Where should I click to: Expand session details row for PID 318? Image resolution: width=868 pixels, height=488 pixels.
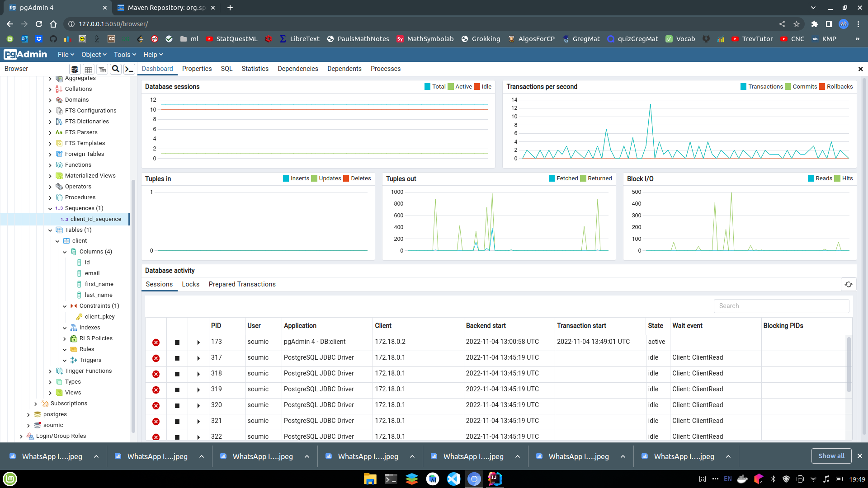198,374
